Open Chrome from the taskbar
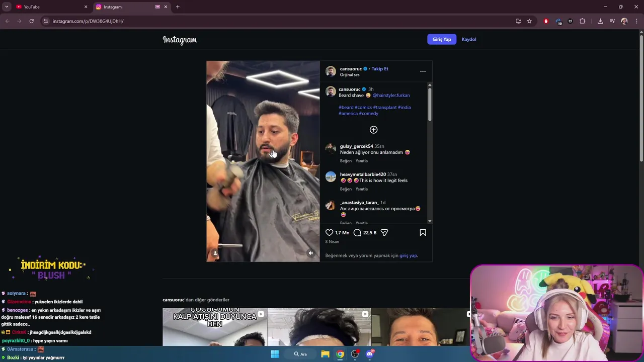 coord(340,354)
